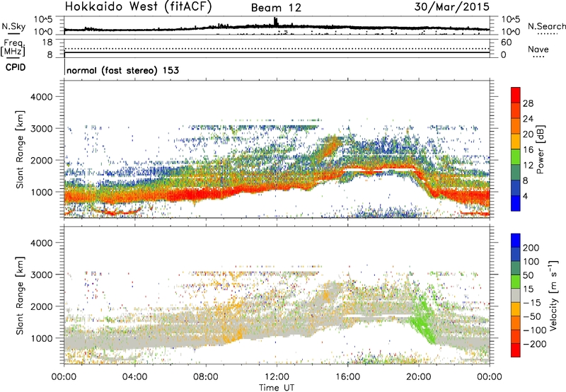Click the blue bottom of Power colorbar
The image size is (566, 392).
click(x=516, y=204)
